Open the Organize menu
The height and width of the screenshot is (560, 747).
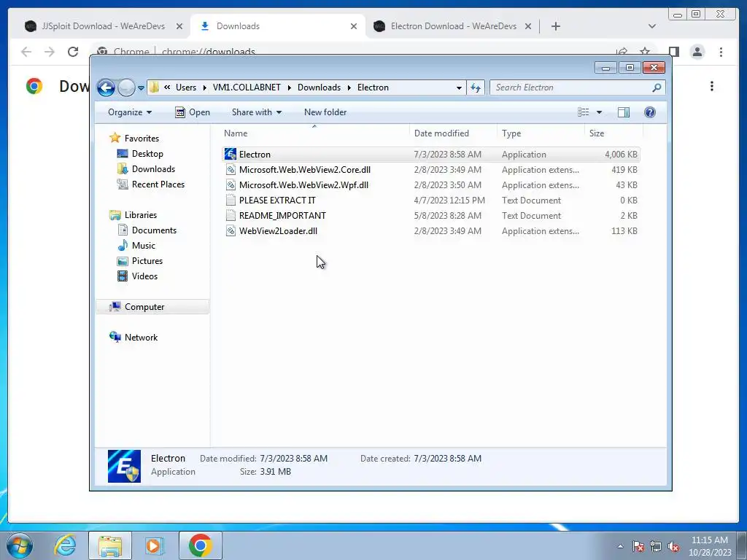130,112
